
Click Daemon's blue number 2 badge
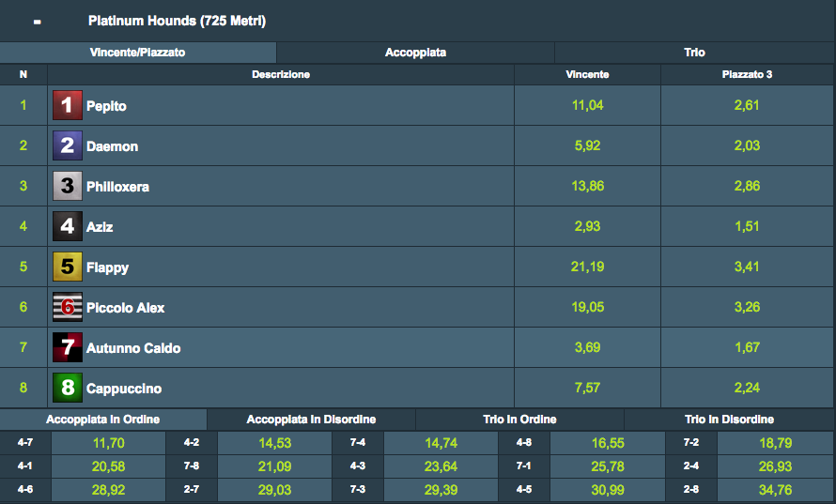(68, 145)
